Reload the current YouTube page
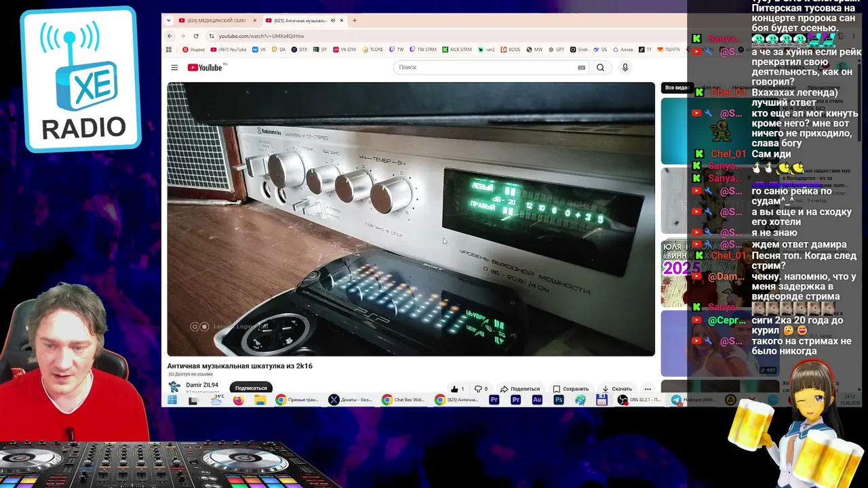The height and width of the screenshot is (488, 868). [196, 36]
